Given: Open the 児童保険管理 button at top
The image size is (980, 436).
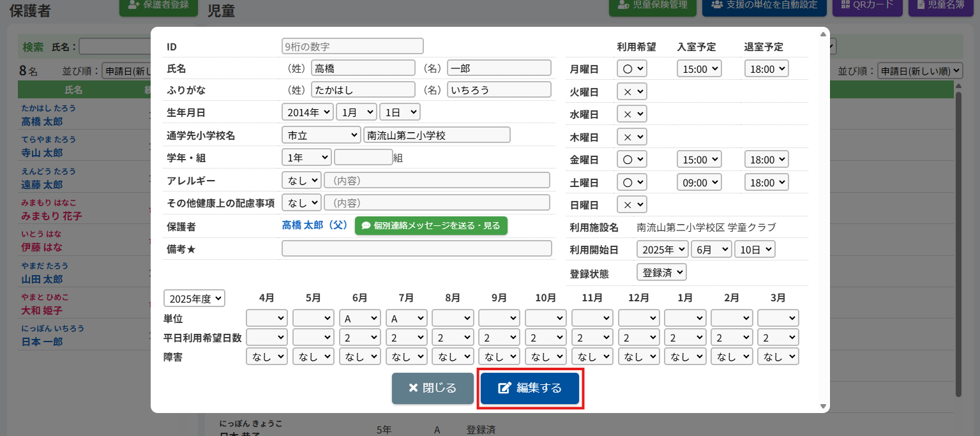Looking at the screenshot, I should coord(651,5).
